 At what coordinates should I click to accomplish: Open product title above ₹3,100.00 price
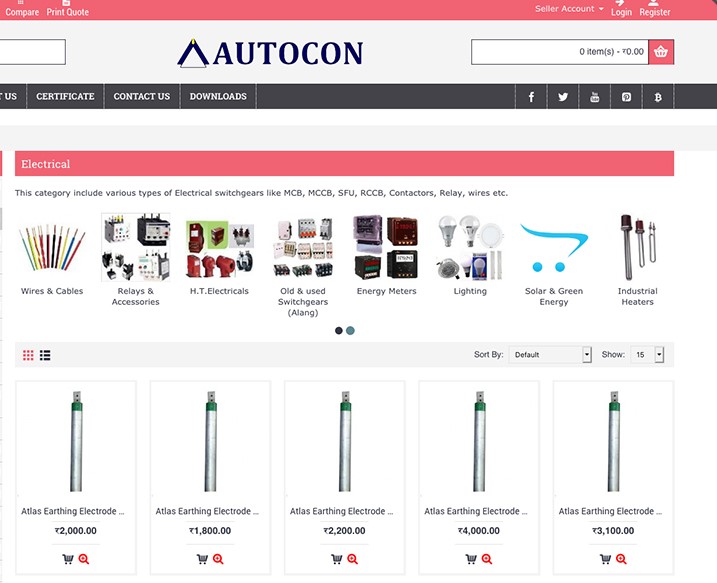click(x=610, y=511)
